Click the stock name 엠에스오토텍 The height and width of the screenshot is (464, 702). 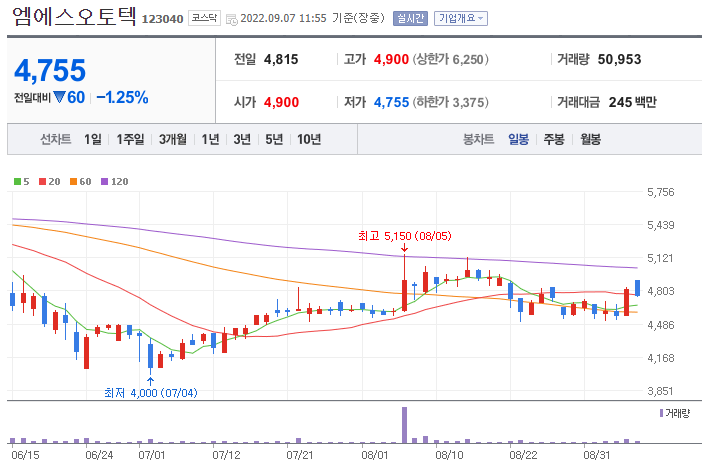pyautogui.click(x=74, y=16)
